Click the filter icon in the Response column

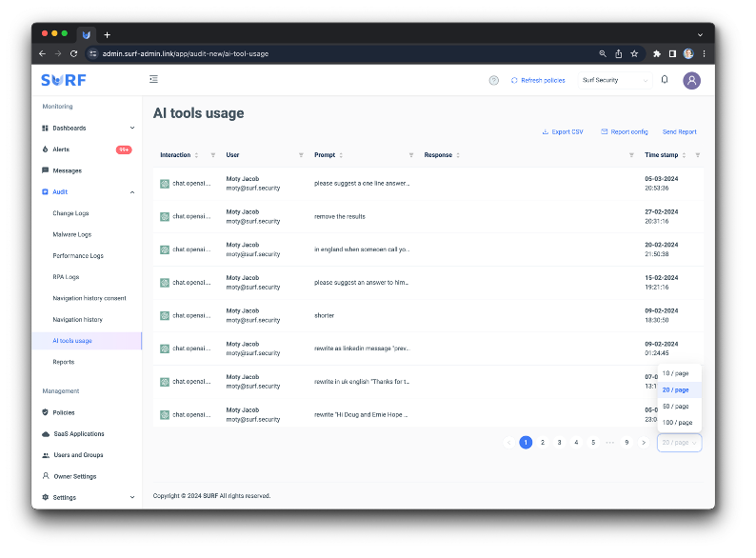pyautogui.click(x=631, y=155)
